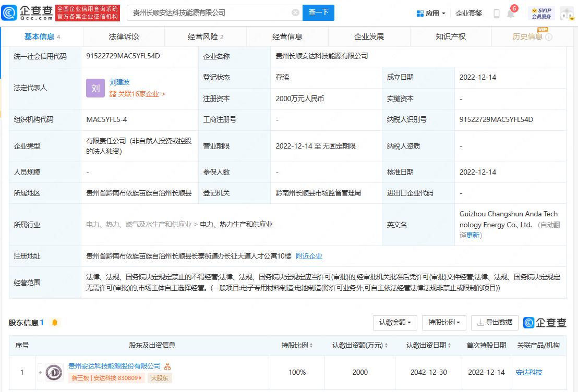Expand the shareholder row plus toggle

tap(40, 372)
